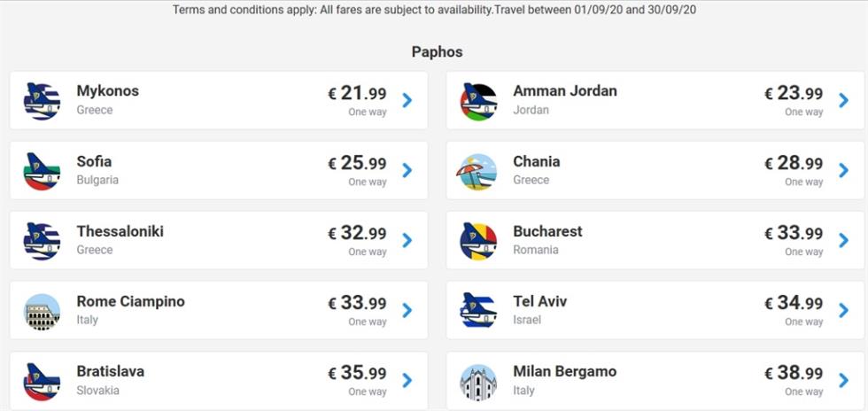Choose the €34.99 Tel Aviv fare price
Screen dimensions: 868x411
(x=794, y=303)
